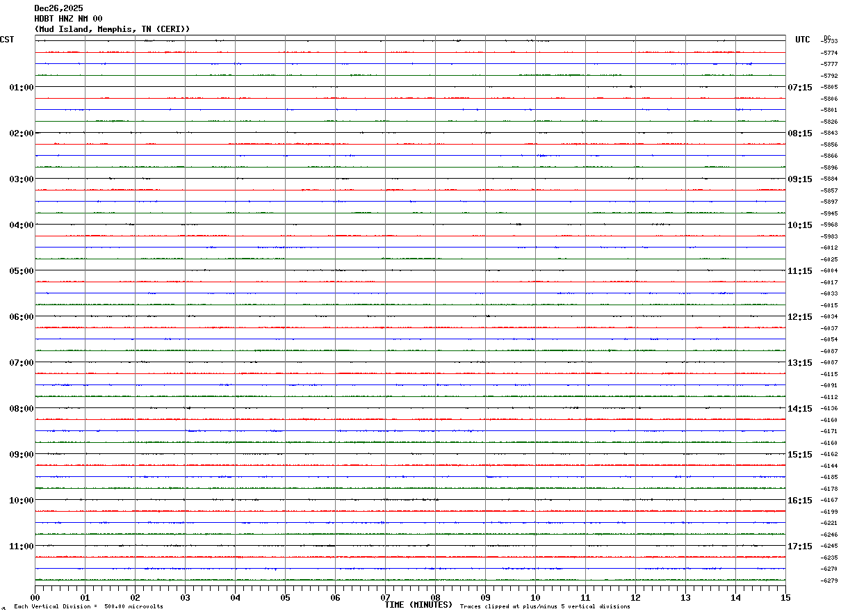Click the DC offset value "-5945"
Viewport: 841px width, 616px height.
(829, 213)
